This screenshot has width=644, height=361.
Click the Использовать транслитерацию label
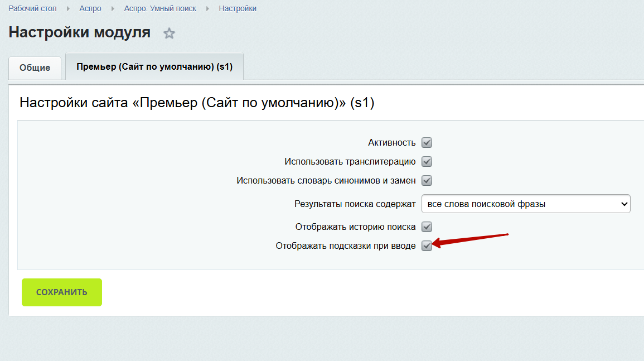pyautogui.click(x=350, y=162)
